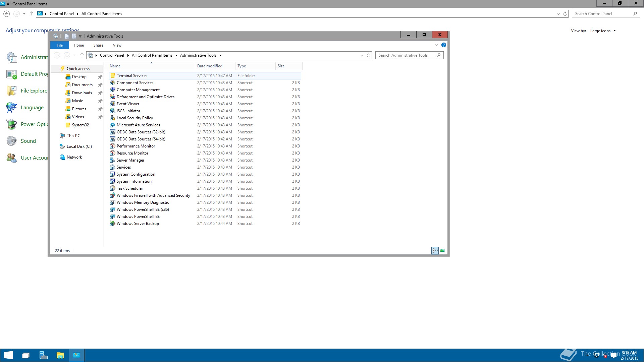Unpin Desktop from Quick access
Image resolution: width=644 pixels, height=362 pixels.
pyautogui.click(x=100, y=77)
